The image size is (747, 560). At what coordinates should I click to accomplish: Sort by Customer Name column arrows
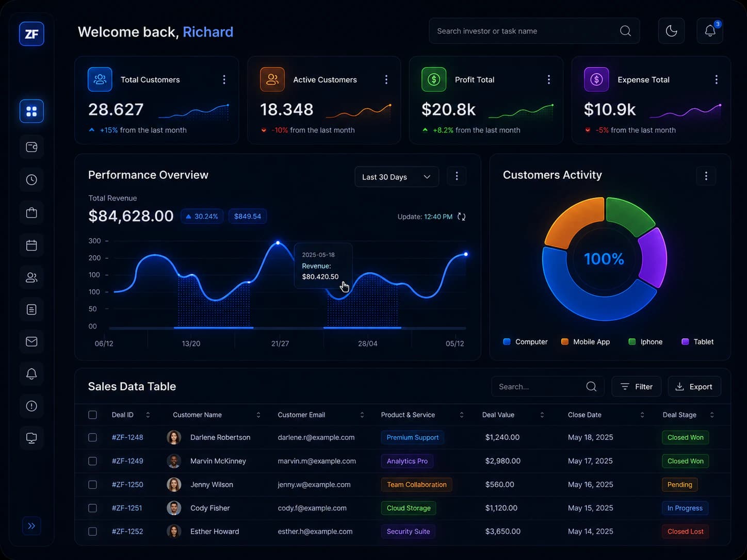(x=258, y=415)
